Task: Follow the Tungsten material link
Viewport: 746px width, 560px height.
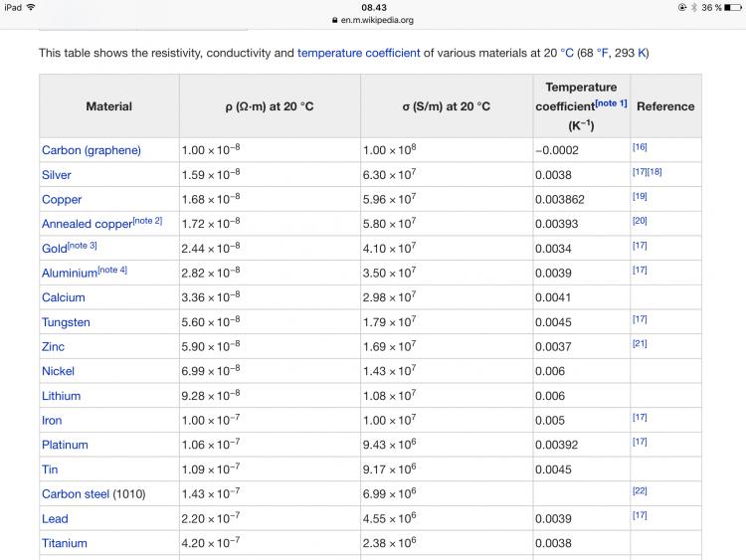Action: [x=66, y=322]
